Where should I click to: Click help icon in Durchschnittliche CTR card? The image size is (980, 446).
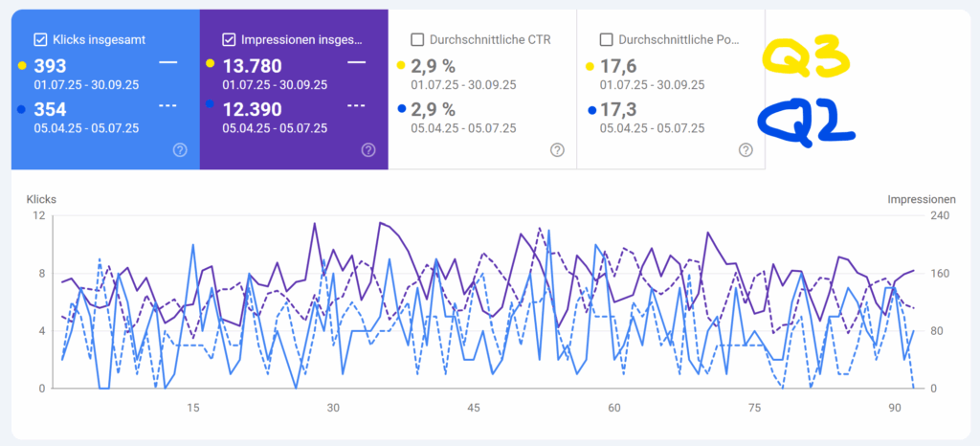(x=557, y=149)
